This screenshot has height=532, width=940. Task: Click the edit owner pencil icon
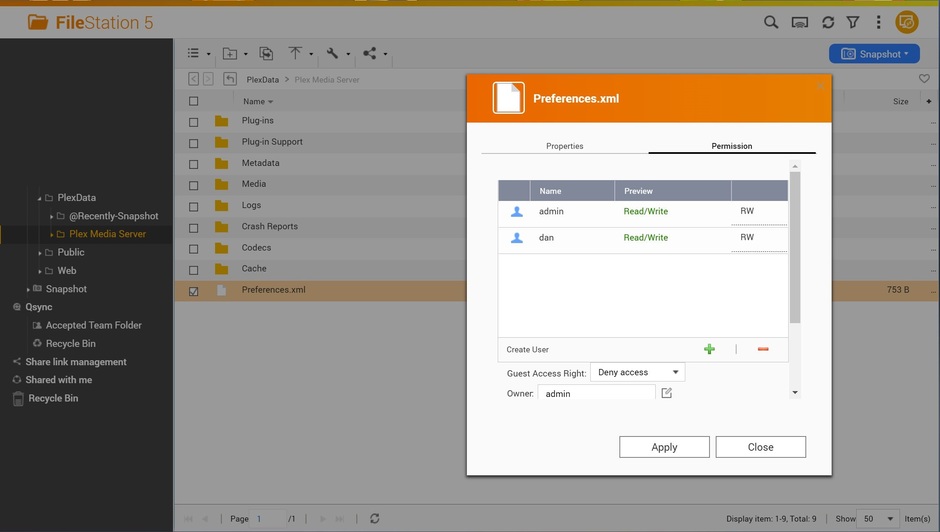[667, 393]
